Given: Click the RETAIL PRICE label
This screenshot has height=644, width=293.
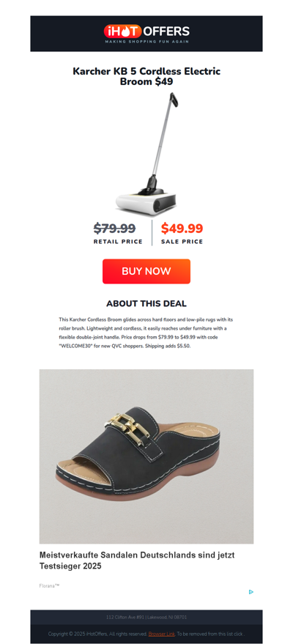Looking at the screenshot, I should [x=118, y=242].
